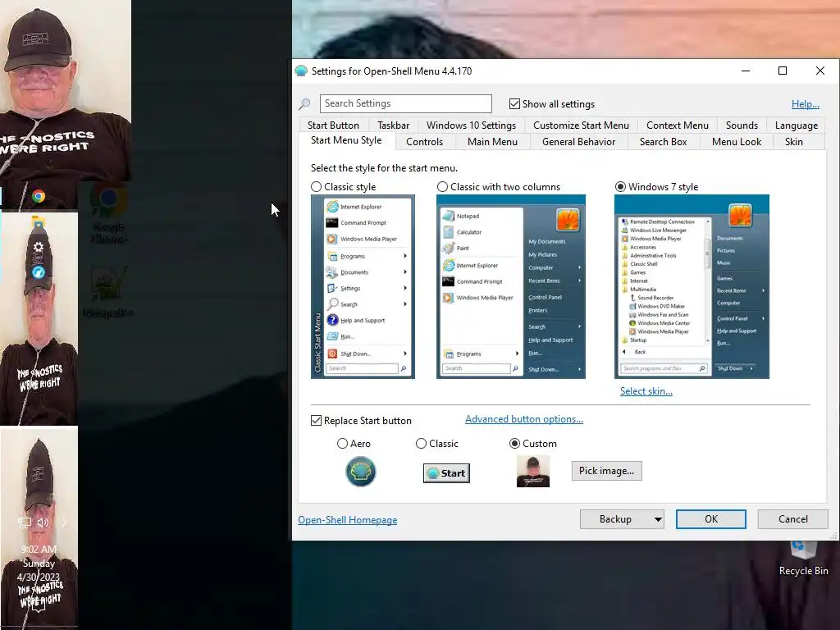The width and height of the screenshot is (840, 630).
Task: Select the Google Chrome desktop shortcut
Action: coord(109,214)
